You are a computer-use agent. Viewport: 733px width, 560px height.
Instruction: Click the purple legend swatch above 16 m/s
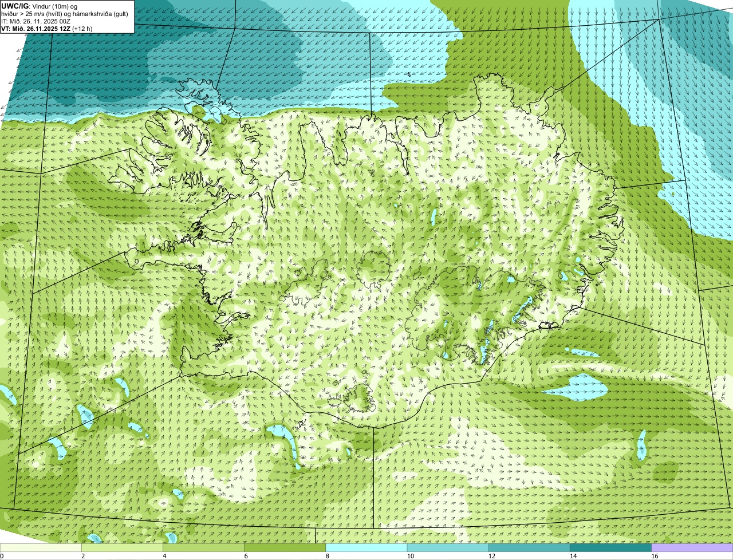tap(692, 548)
